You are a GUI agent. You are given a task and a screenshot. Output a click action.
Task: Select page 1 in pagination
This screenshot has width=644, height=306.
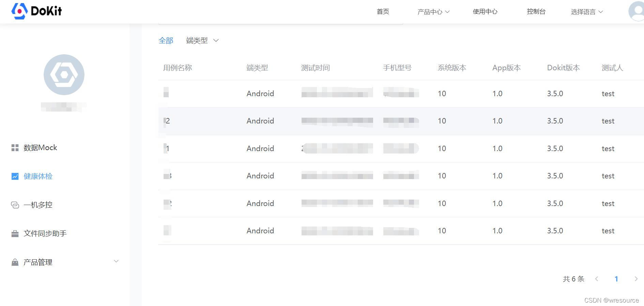(616, 279)
